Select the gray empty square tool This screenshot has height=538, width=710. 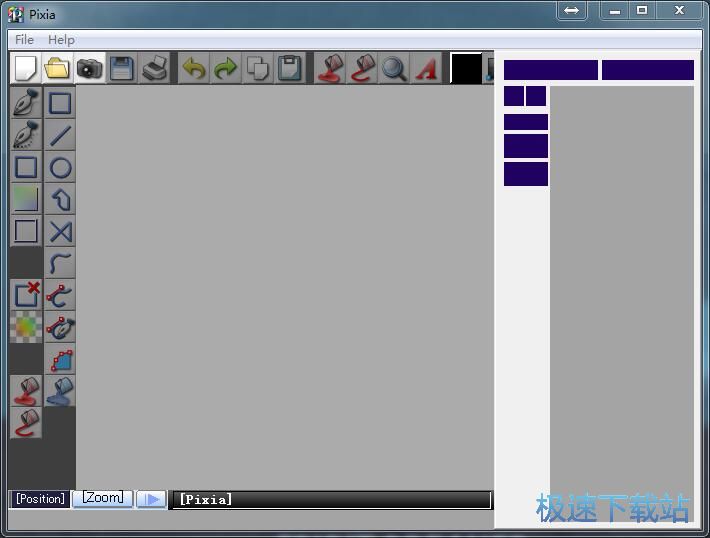coord(26,231)
